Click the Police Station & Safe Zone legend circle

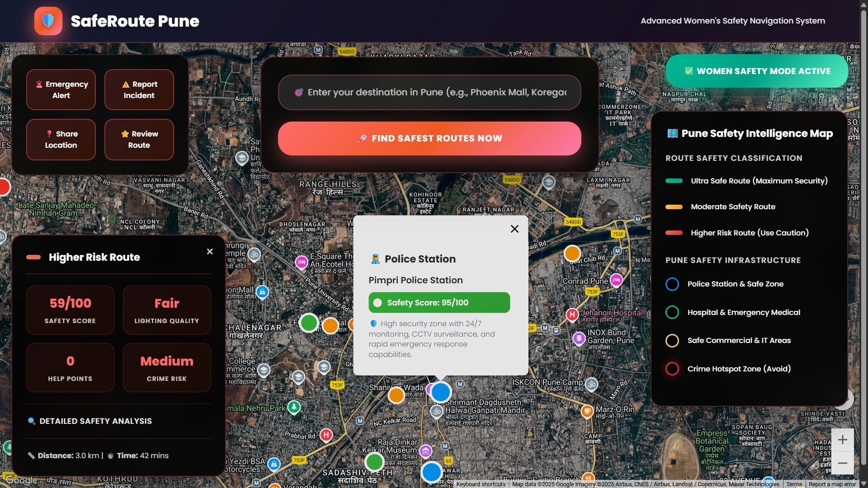pyautogui.click(x=672, y=284)
